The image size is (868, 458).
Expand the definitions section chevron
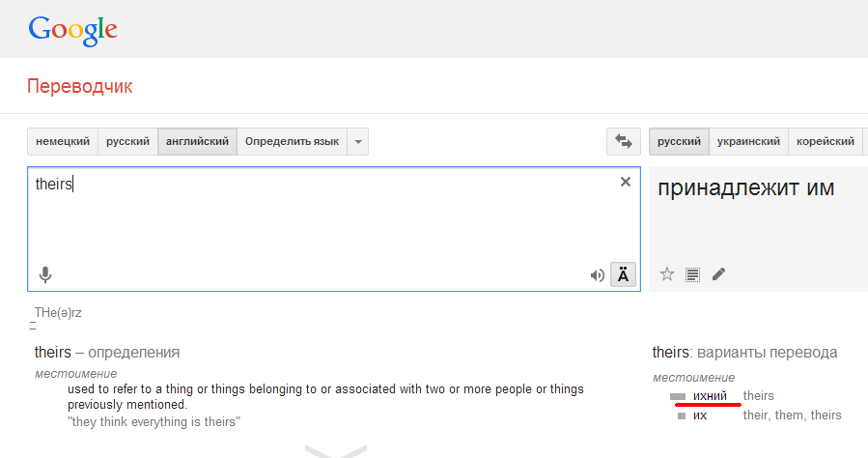coord(335,450)
